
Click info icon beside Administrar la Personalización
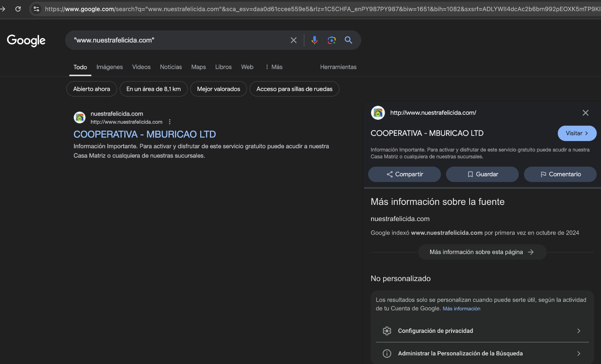pyautogui.click(x=387, y=353)
